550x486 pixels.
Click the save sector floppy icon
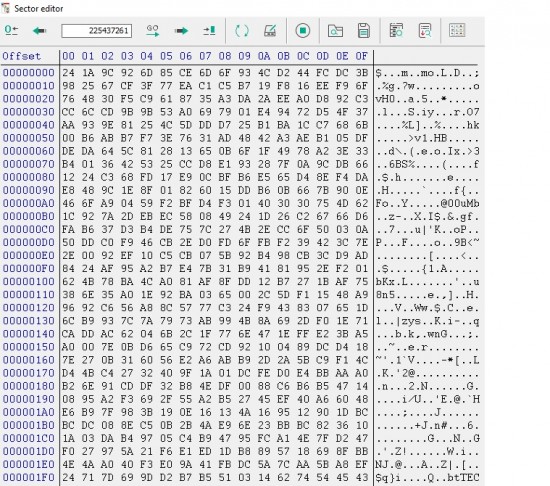[364, 31]
